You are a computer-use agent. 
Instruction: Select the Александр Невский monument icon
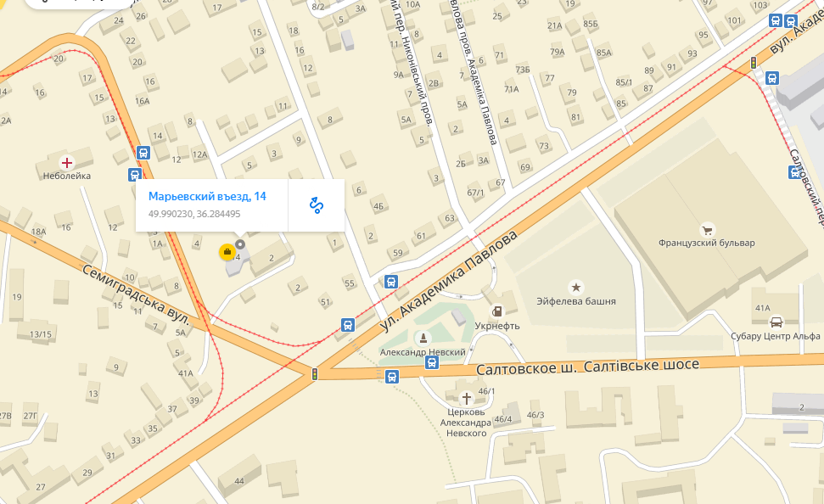[x=423, y=338]
